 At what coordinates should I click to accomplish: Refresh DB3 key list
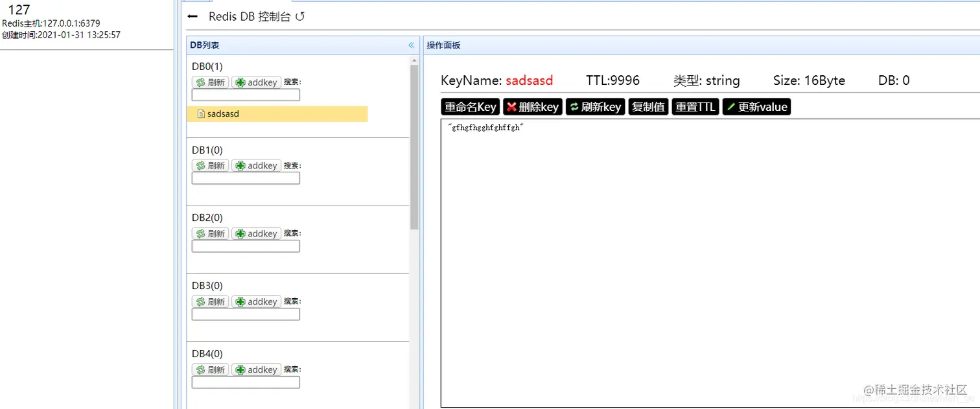211,301
